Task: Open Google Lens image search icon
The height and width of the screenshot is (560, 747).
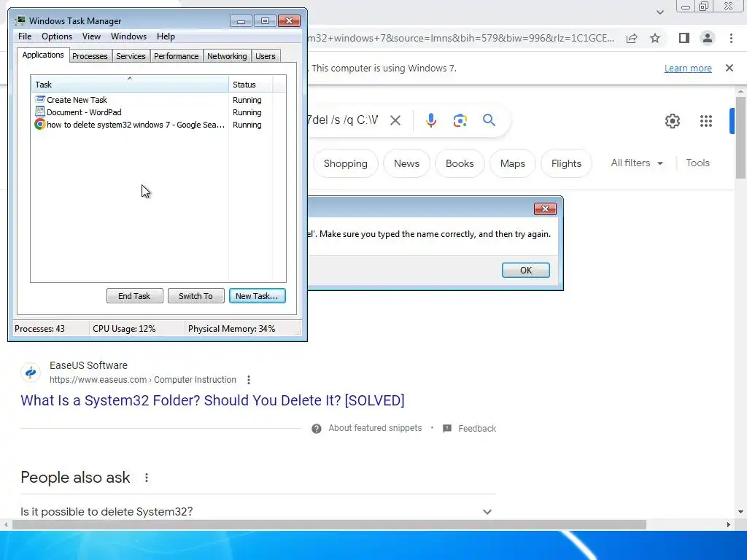Action: [460, 120]
